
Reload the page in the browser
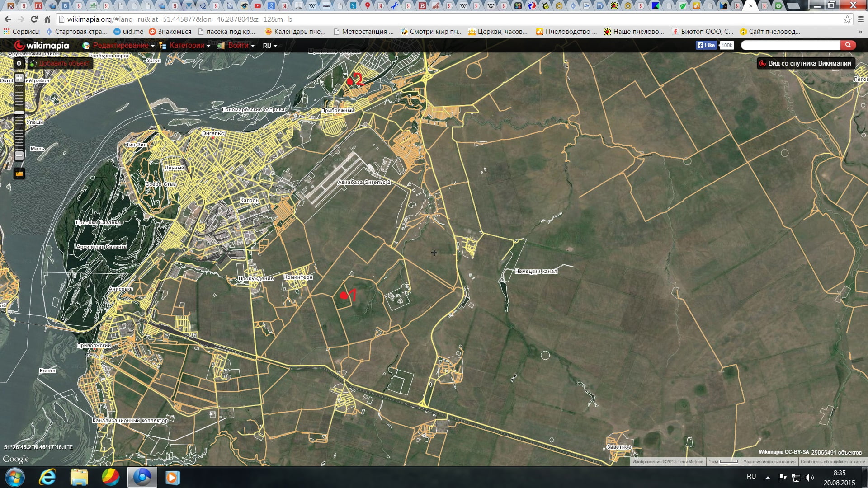pyautogui.click(x=34, y=19)
